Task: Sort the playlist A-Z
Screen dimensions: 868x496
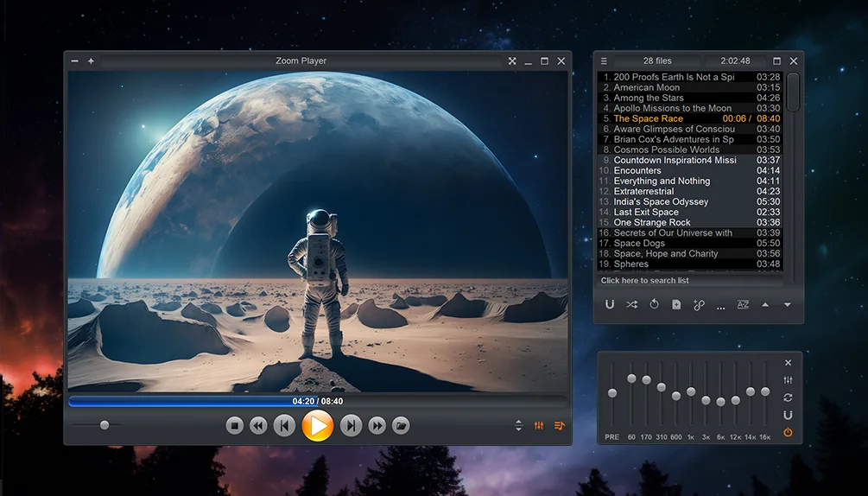Action: (x=743, y=304)
